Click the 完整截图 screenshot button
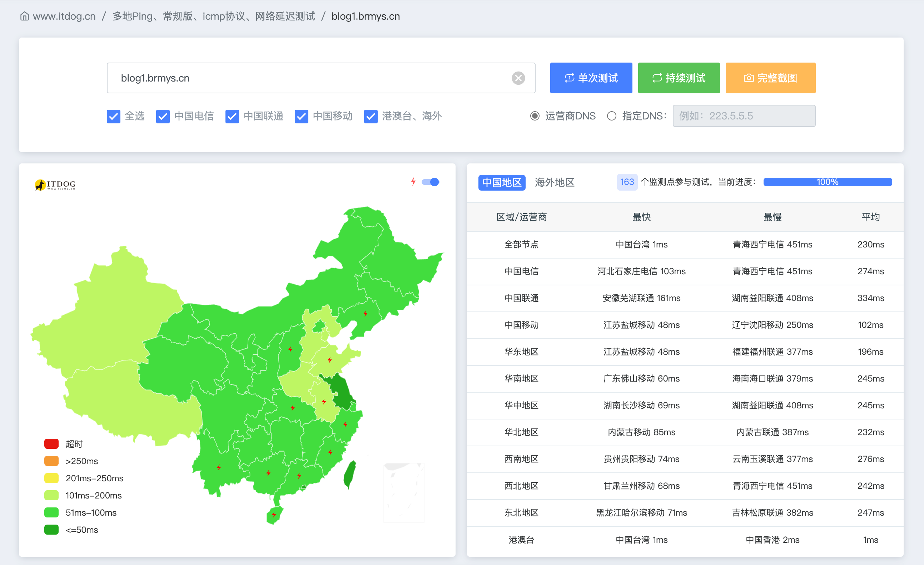 (x=770, y=78)
